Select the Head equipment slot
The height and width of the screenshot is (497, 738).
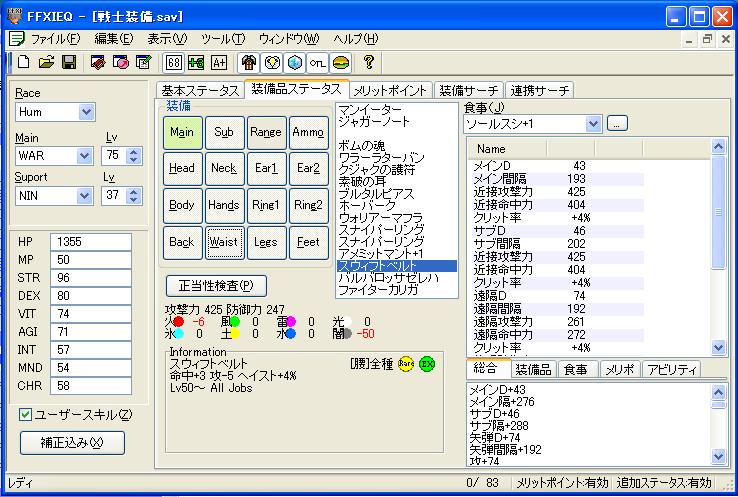pyautogui.click(x=183, y=168)
